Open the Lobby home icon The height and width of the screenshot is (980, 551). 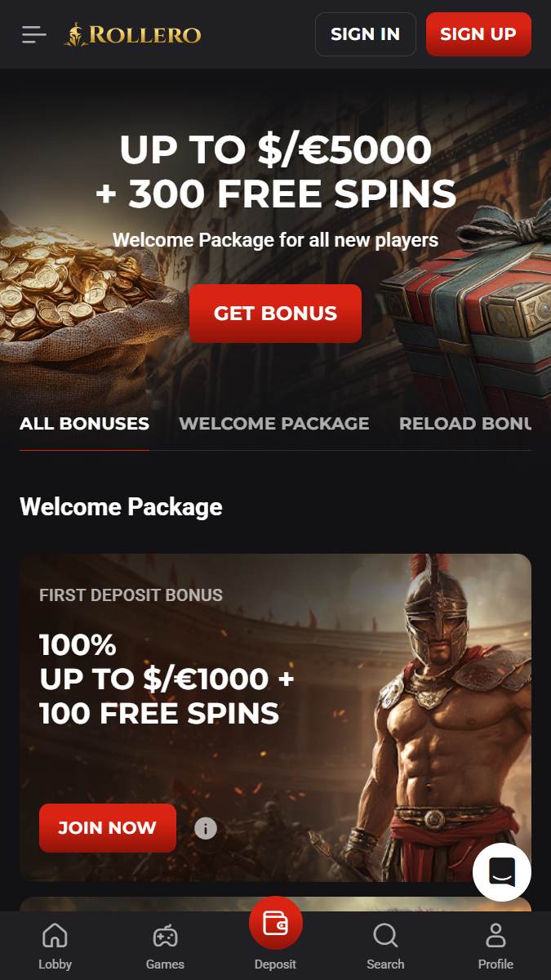pos(55,935)
